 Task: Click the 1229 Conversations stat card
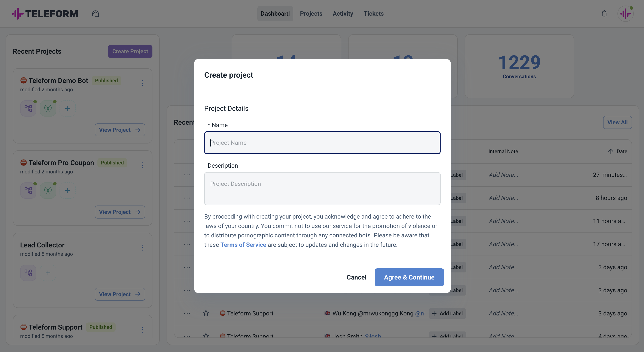519,67
